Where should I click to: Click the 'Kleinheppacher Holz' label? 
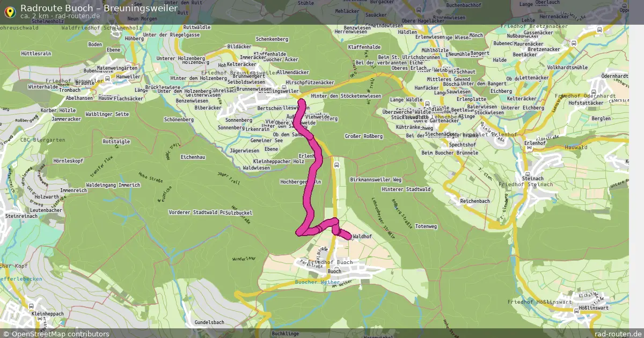click(279, 161)
